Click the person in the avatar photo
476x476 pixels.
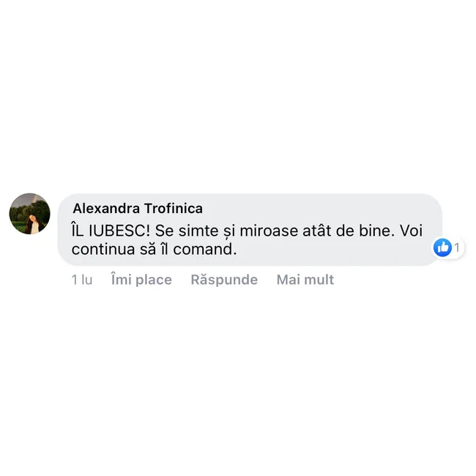coord(33,223)
